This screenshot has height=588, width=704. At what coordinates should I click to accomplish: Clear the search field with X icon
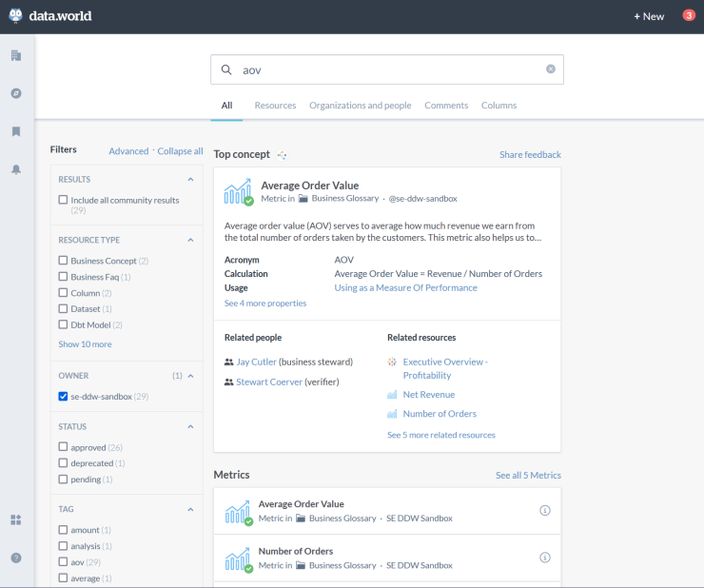[x=550, y=69]
